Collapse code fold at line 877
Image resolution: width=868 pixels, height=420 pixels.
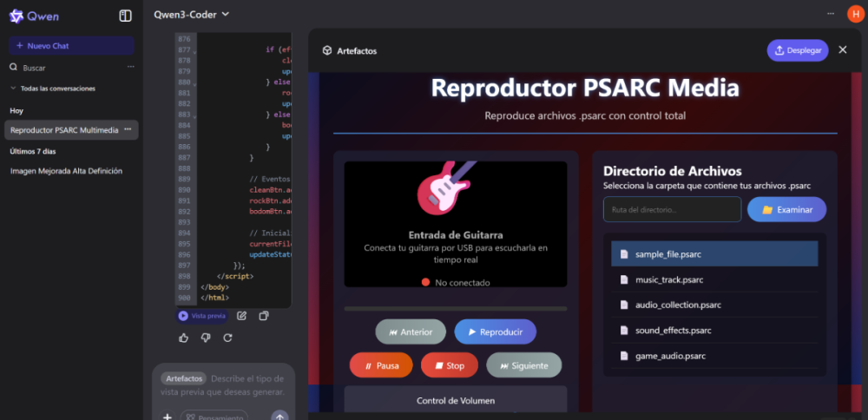pyautogui.click(x=194, y=50)
